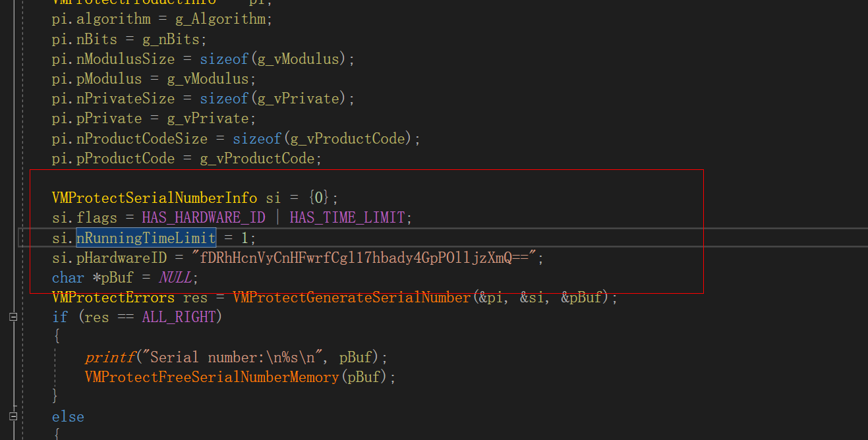Click the pHardwareID base64 string literal
The height and width of the screenshot is (440, 868).
[x=366, y=258]
